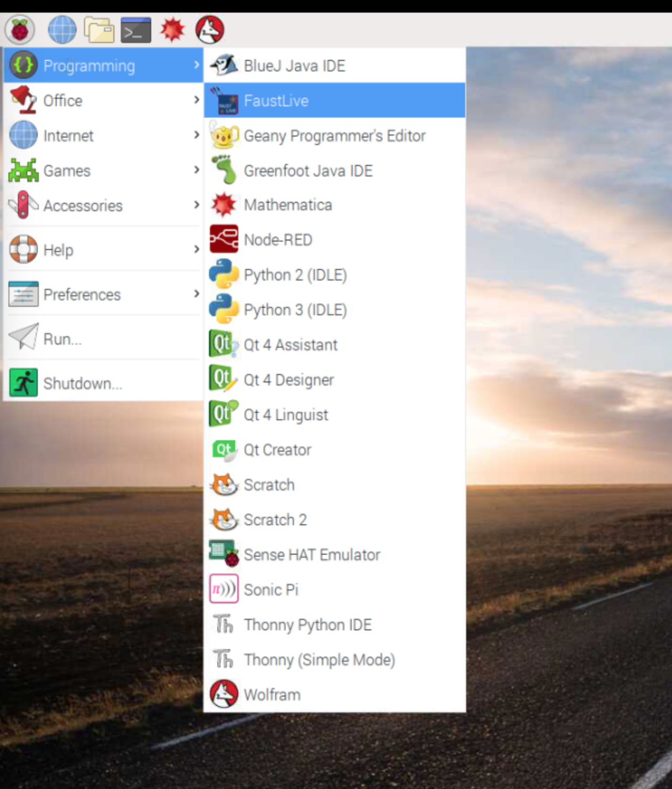Screen dimensions: 672x789
Task: Launch Sonic Pi entry
Action: click(x=334, y=589)
